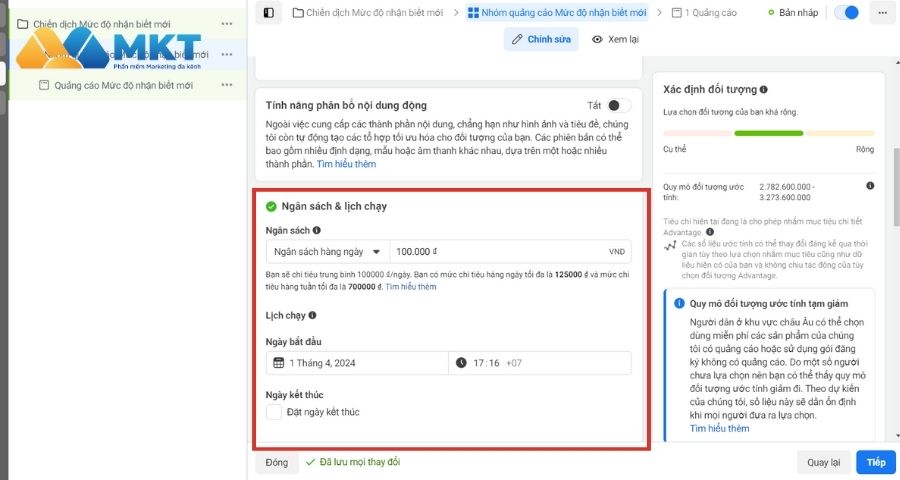Select Quảng cáo Mức độ nhận biết mới tree item
Viewport: 900px width, 480px height.
tap(123, 85)
